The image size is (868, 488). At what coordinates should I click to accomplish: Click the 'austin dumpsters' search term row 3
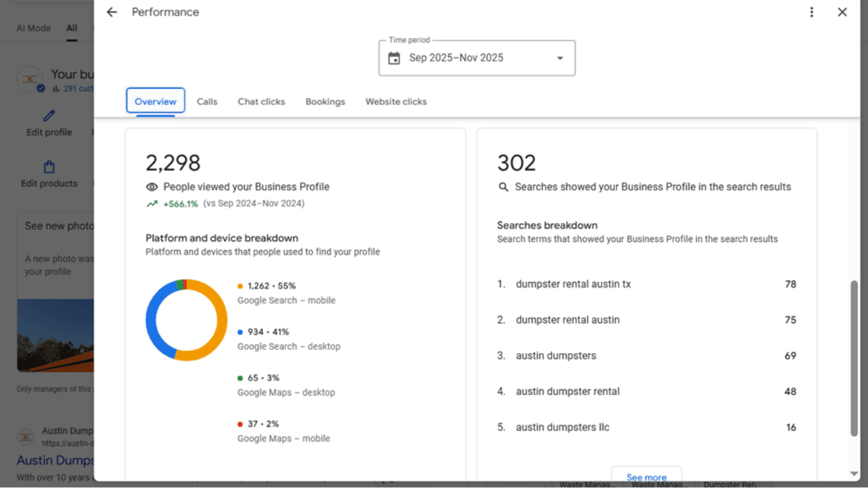point(646,356)
